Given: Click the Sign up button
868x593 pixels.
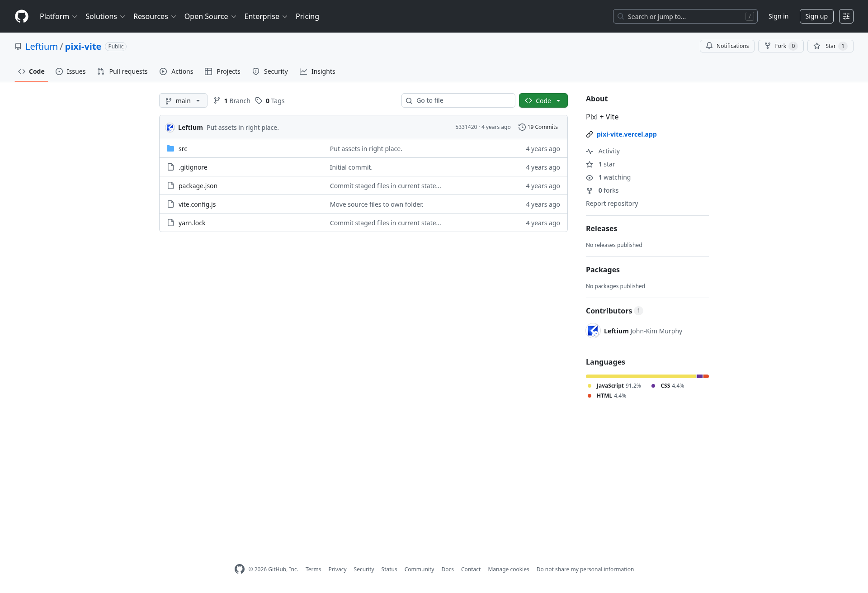Looking at the screenshot, I should click(x=816, y=16).
